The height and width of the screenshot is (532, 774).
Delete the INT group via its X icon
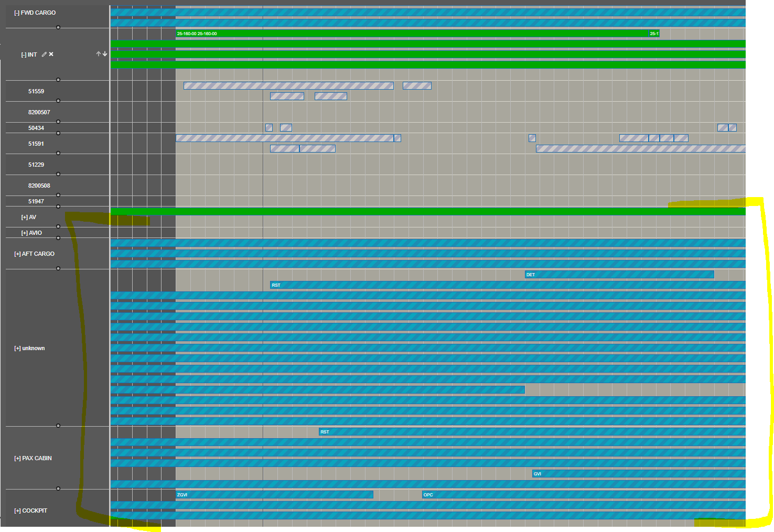(51, 54)
